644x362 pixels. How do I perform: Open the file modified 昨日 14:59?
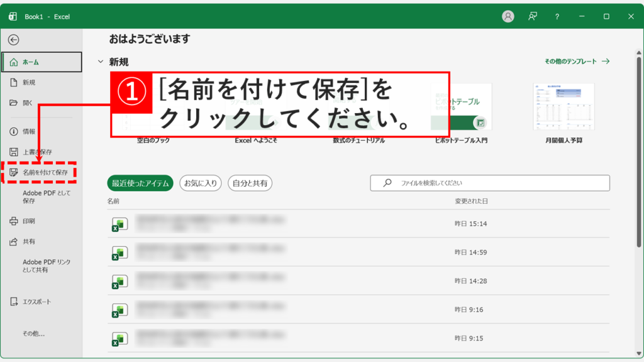pyautogui.click(x=358, y=253)
